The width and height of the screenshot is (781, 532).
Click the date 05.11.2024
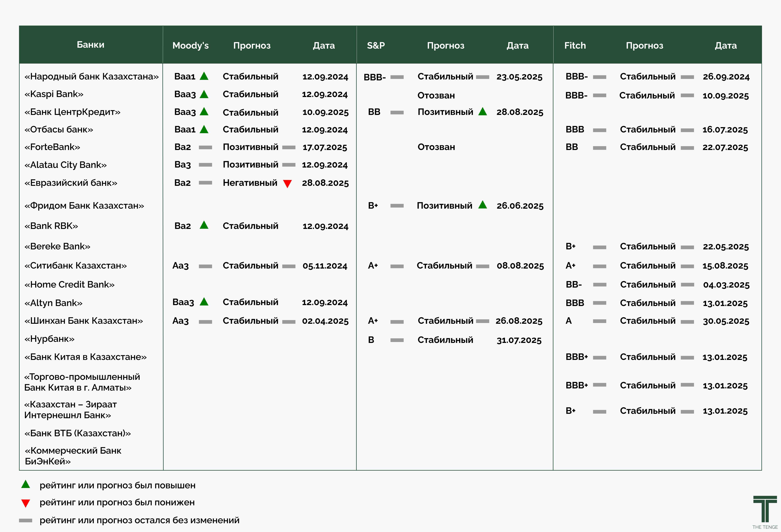pos(325,266)
